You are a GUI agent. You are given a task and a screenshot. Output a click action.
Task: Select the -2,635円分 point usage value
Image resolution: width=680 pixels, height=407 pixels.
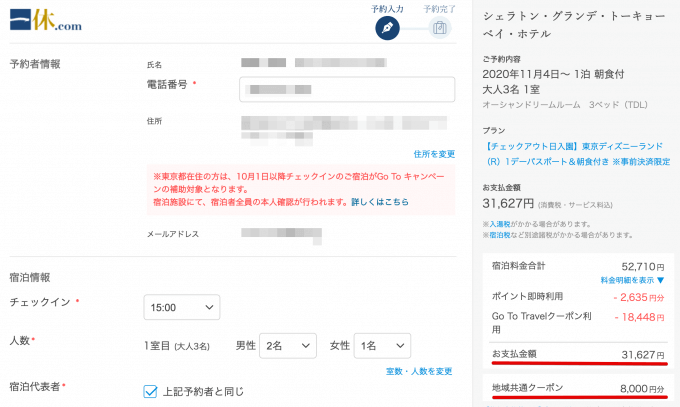click(x=639, y=298)
